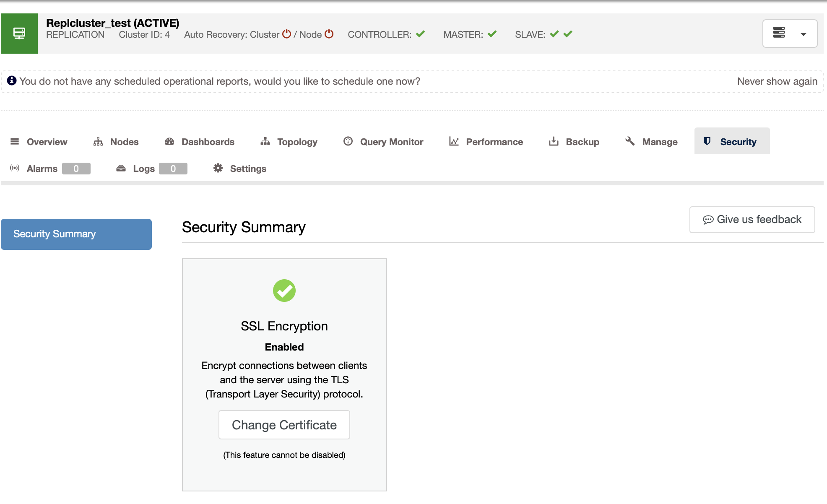Click the Cluster ID: 4 label
Viewport: 827px width, 504px height.
point(144,35)
